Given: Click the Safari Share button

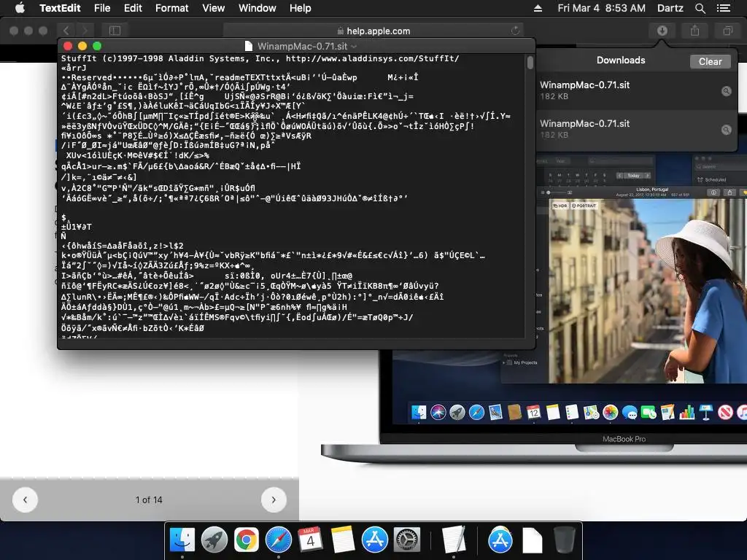Looking at the screenshot, I should pos(695,31).
